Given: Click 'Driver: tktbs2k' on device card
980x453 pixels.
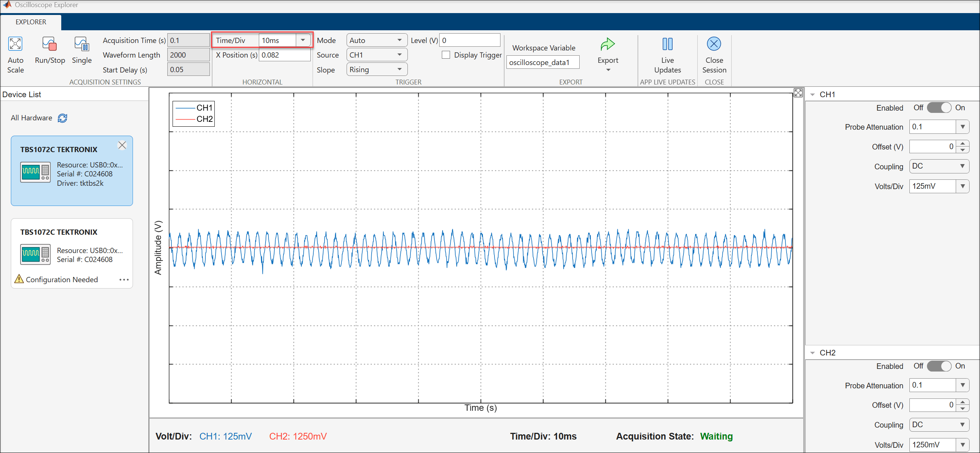Looking at the screenshot, I should point(80,183).
